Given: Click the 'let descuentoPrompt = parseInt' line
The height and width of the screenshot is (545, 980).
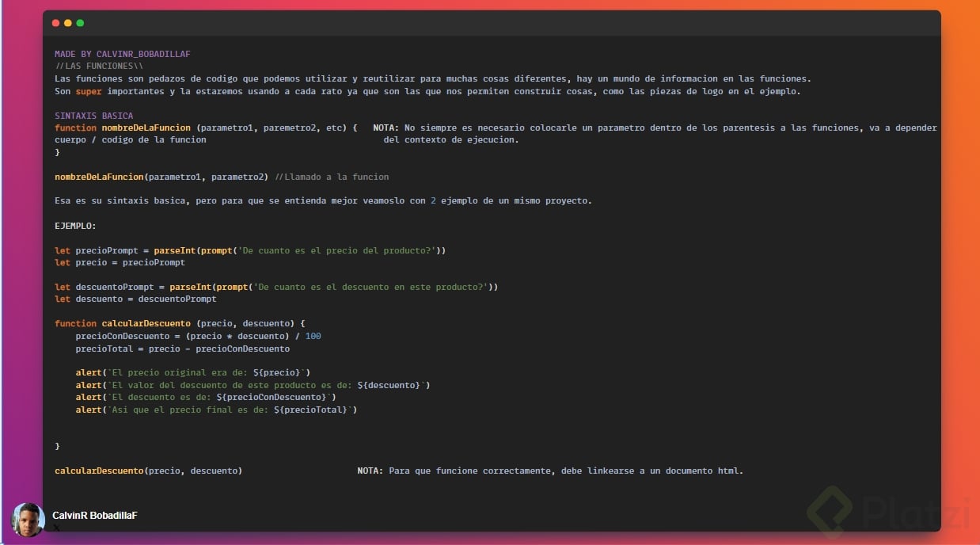Looking at the screenshot, I should pos(276,287).
